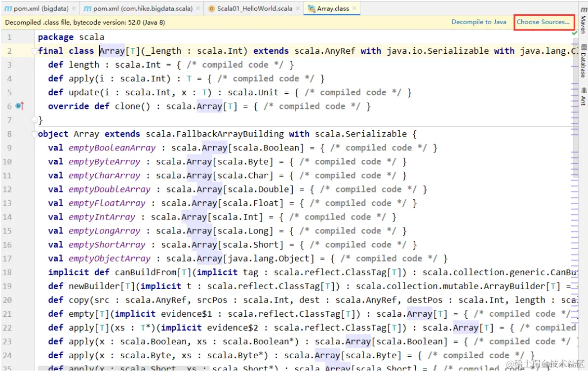Click the emptyObjectArray value name

tap(110, 259)
